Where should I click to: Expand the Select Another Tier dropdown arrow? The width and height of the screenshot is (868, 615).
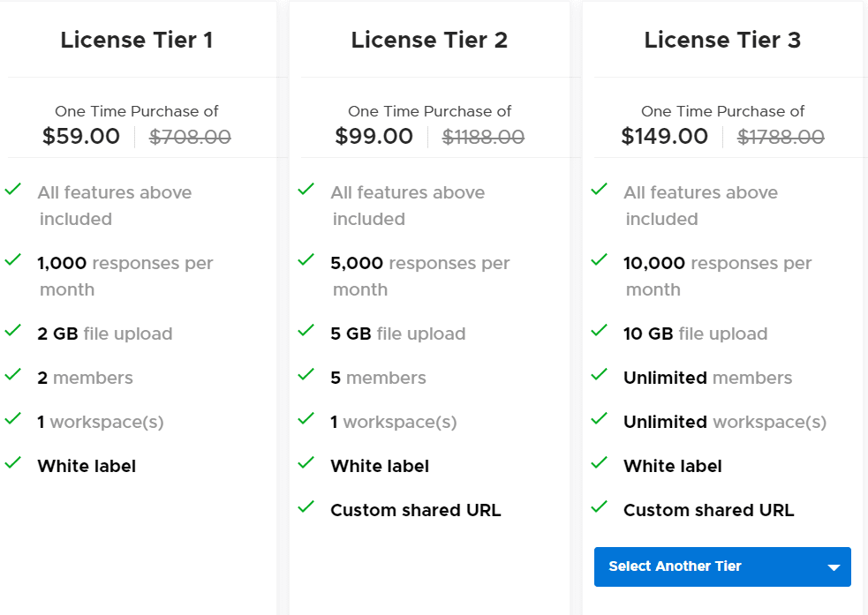832,566
